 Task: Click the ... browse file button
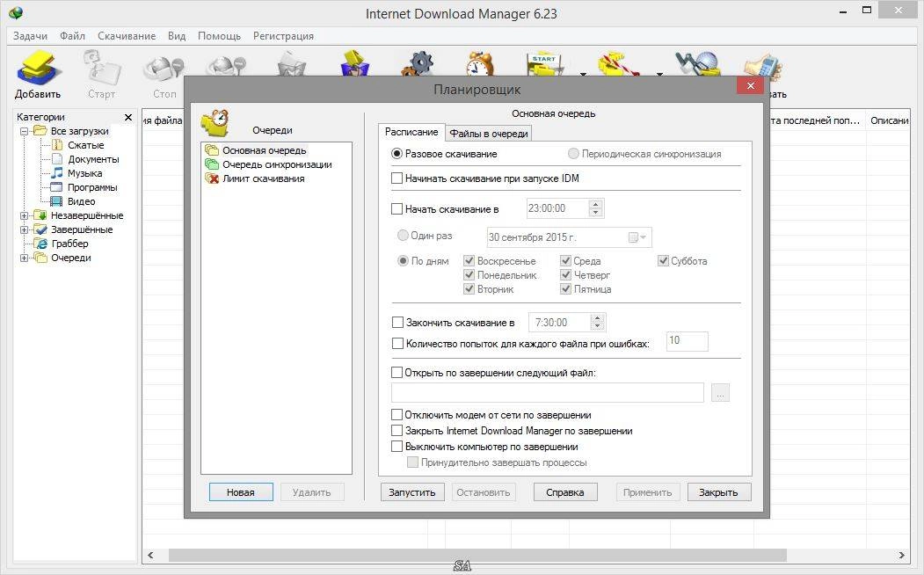tap(720, 392)
